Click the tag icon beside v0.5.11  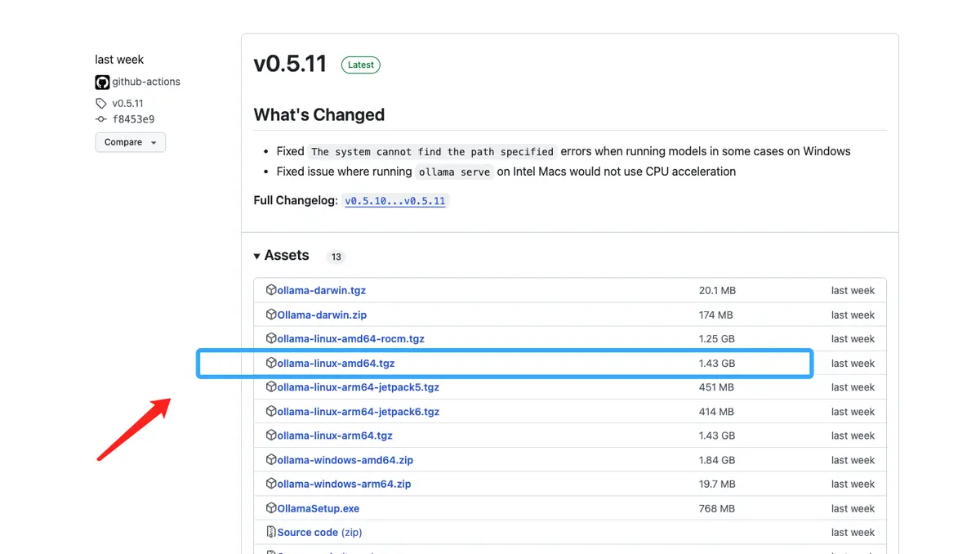click(101, 104)
